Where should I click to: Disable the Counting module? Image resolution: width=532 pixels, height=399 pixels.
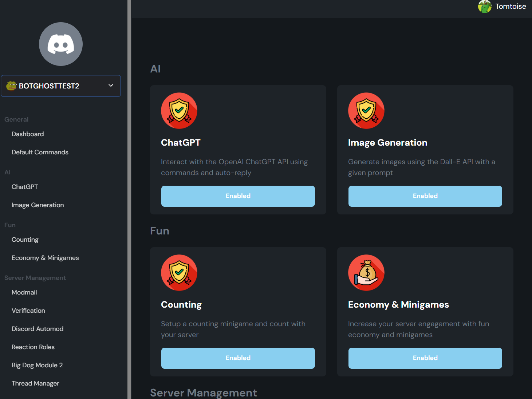[238, 358]
